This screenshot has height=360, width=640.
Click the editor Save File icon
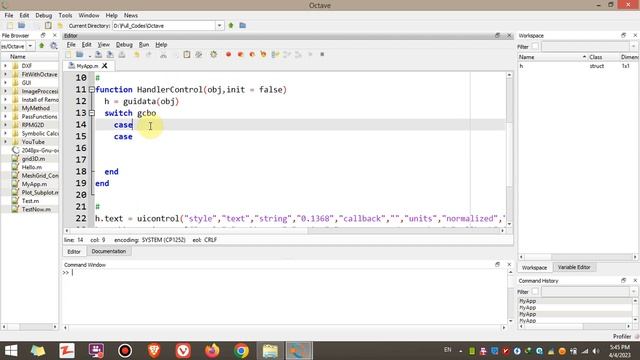point(98,54)
